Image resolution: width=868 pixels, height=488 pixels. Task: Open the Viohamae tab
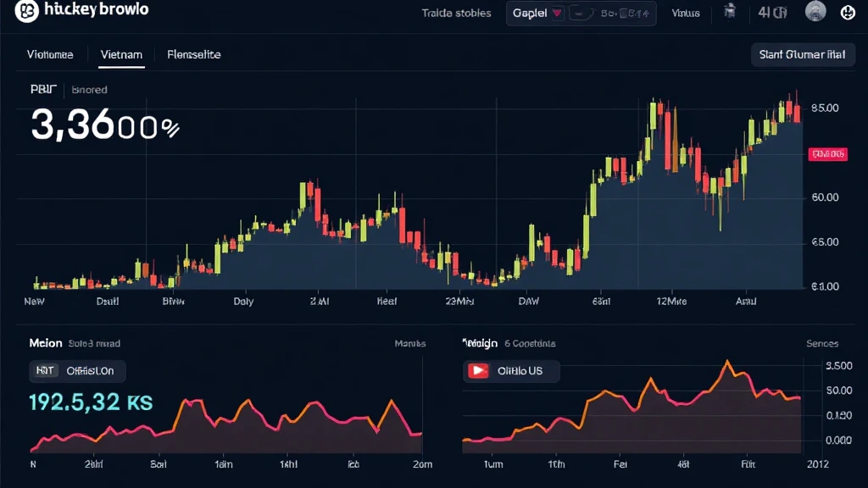50,54
